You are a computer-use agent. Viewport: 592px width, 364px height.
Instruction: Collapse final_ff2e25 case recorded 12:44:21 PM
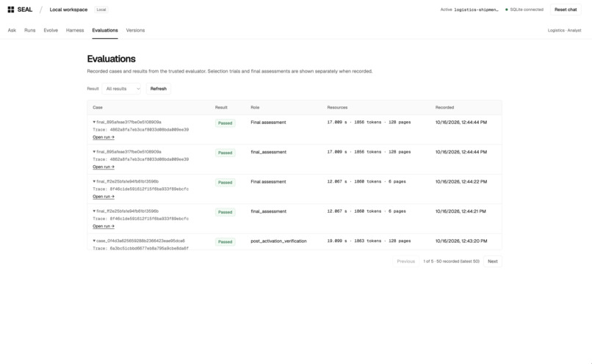pyautogui.click(x=94, y=211)
